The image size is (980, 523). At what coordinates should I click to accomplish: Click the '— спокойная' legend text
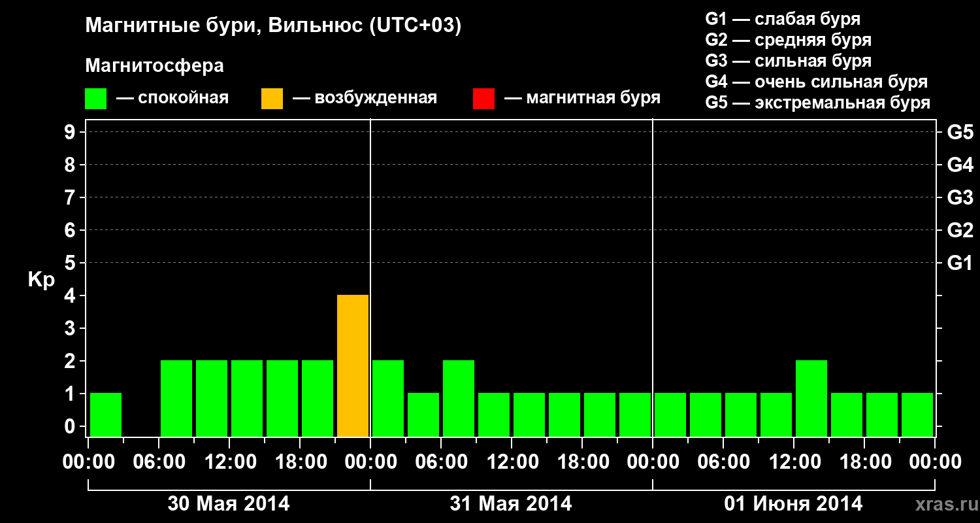tap(172, 98)
